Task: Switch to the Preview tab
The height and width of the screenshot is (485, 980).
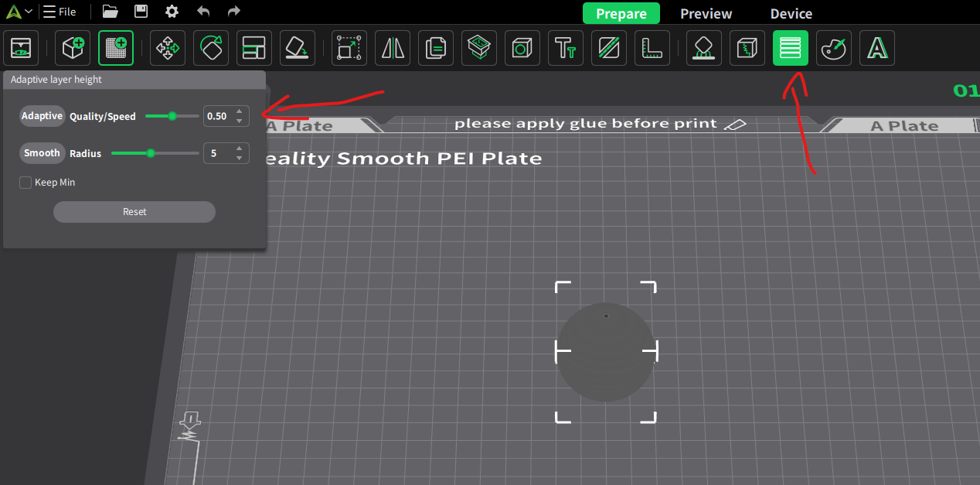Action: (x=706, y=13)
